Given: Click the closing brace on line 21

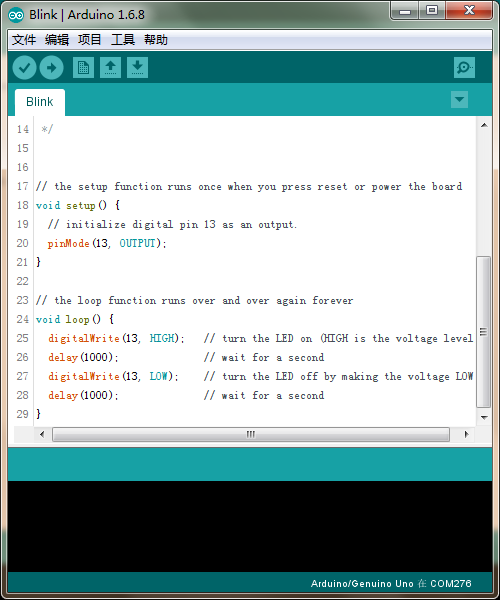Looking at the screenshot, I should (38, 262).
